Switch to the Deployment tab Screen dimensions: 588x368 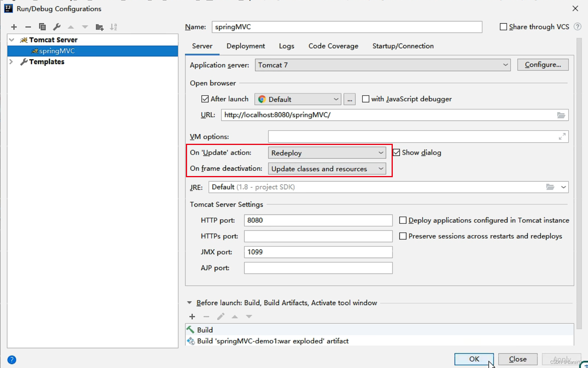click(246, 46)
